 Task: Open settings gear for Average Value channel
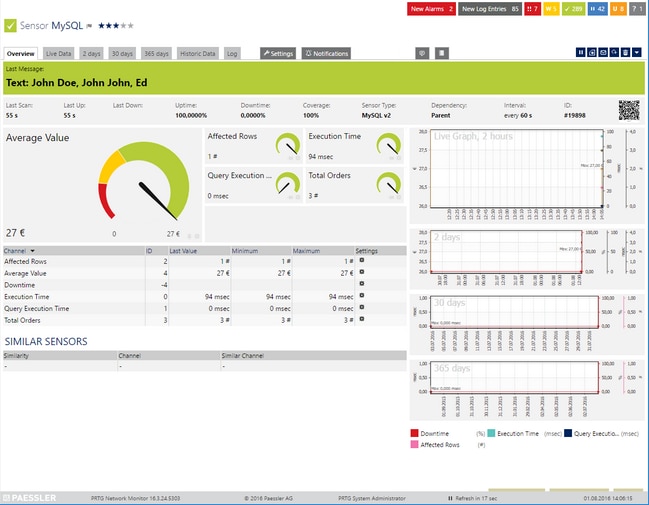point(362,272)
